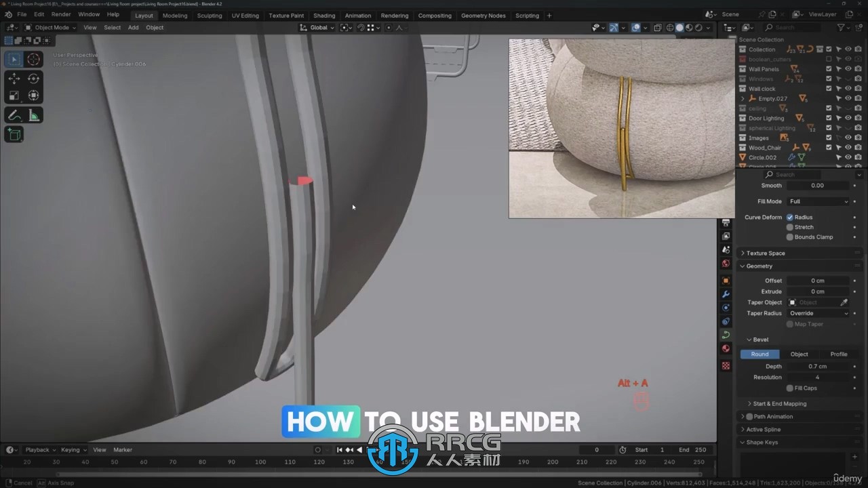Open the Object Data curve properties tab
Viewport: 868px width, 488px height.
(726, 335)
